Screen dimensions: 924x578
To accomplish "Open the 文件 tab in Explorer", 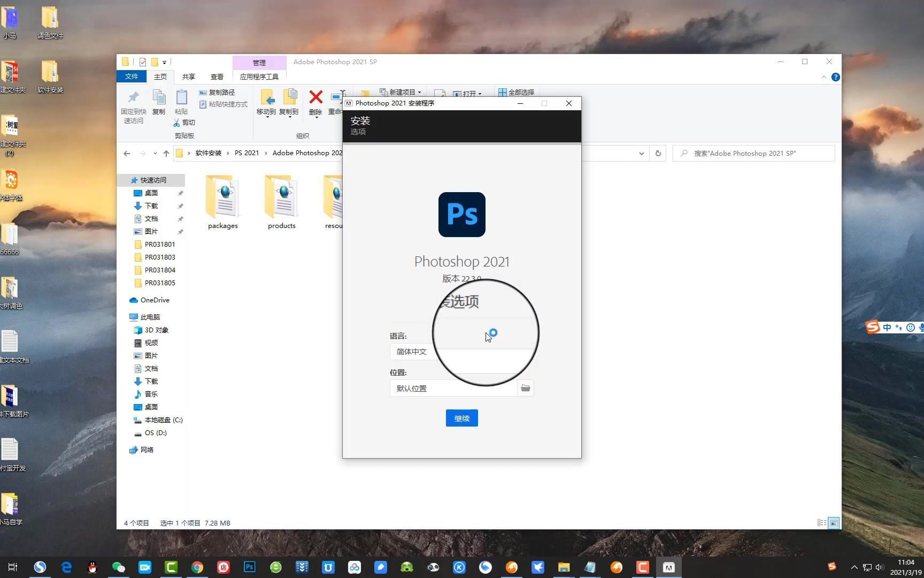I will [132, 77].
